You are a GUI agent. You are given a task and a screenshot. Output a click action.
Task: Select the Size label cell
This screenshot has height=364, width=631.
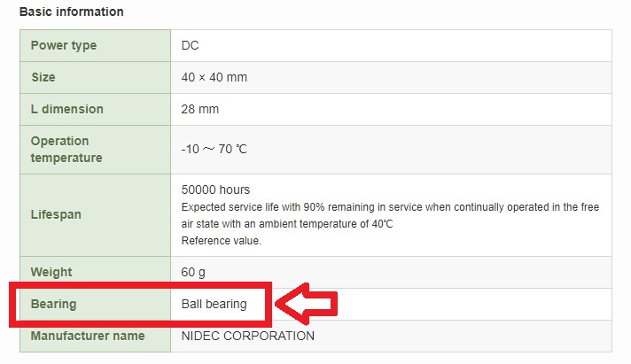click(96, 77)
